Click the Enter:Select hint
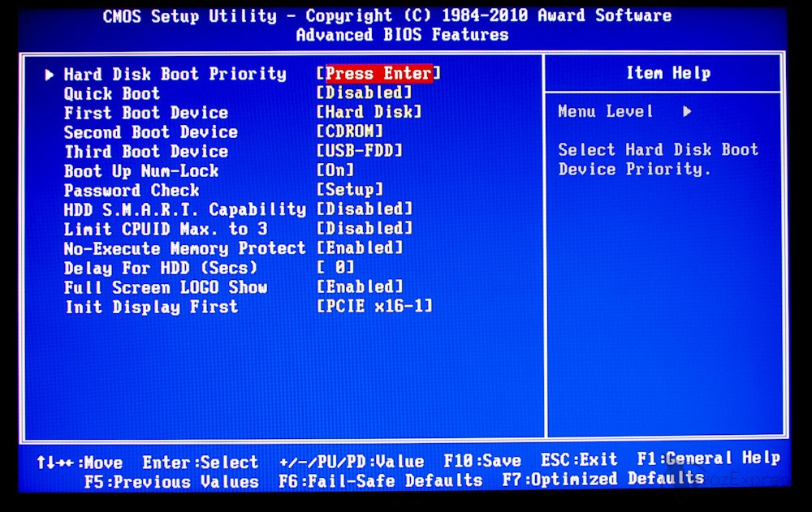Screen dimensions: 812x512 200,463
